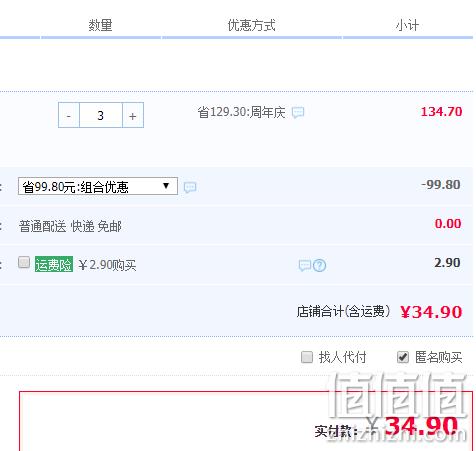Click the 找人代付 label text
This screenshot has width=476, height=451.
[x=342, y=357]
